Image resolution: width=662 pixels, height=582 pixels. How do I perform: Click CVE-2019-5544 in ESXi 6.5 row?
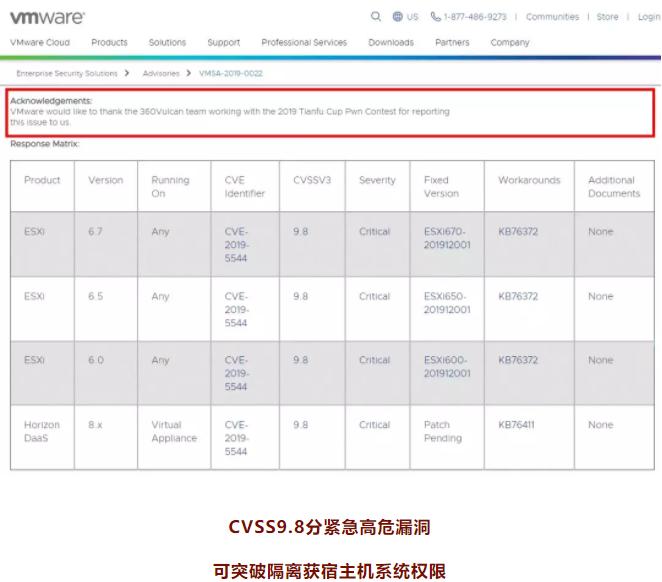click(x=237, y=309)
